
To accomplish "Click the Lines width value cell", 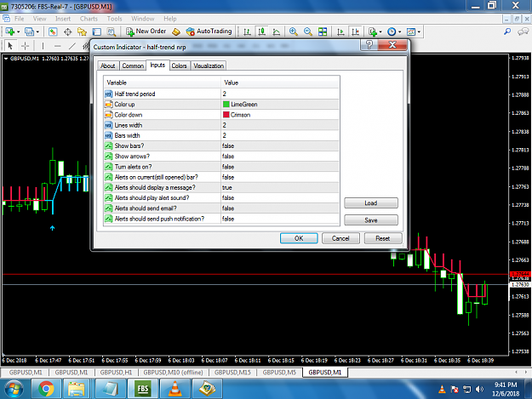I will (x=280, y=125).
